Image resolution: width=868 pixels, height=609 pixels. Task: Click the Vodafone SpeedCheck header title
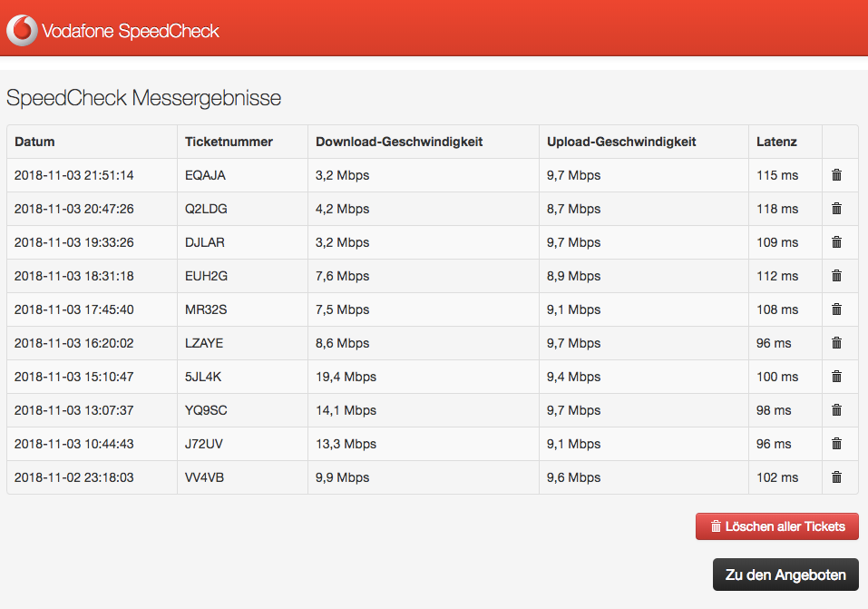coord(131,31)
